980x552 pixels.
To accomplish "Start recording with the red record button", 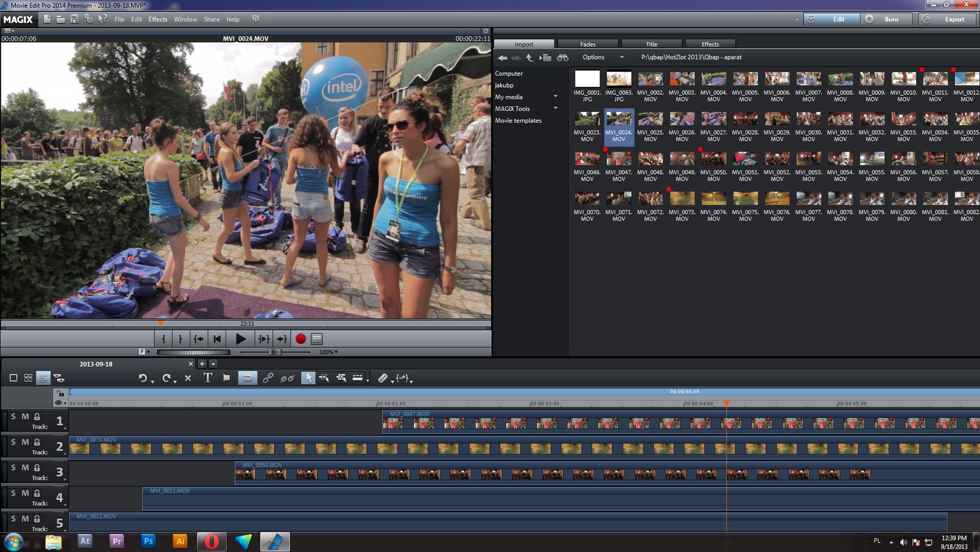I will pos(301,339).
